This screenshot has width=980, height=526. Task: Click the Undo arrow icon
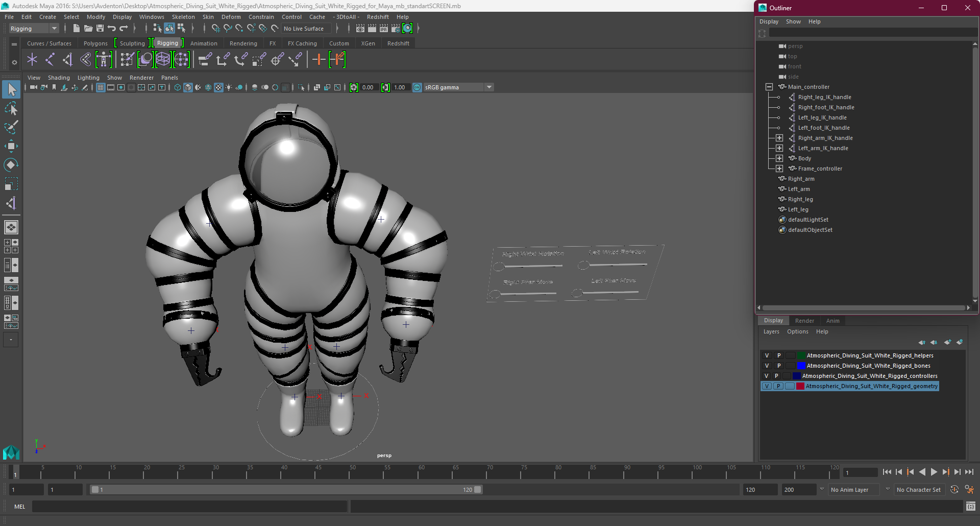[x=112, y=29]
